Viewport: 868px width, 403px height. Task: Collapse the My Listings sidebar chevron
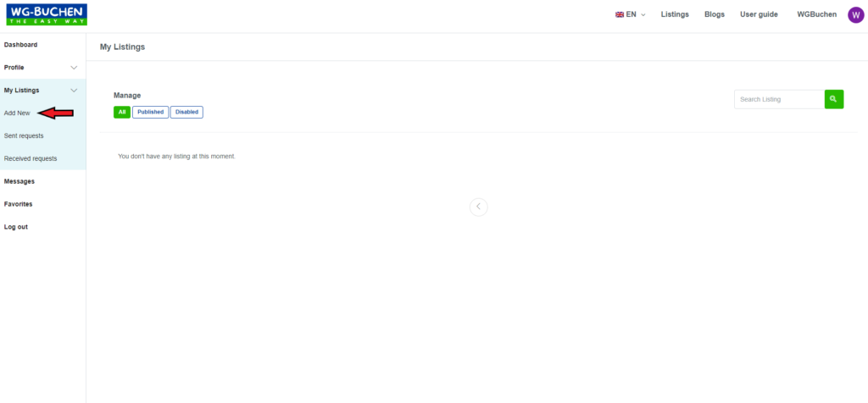[75, 90]
